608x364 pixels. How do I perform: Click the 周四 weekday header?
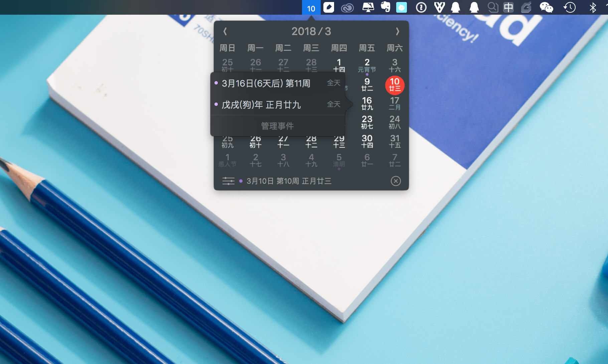(x=339, y=48)
